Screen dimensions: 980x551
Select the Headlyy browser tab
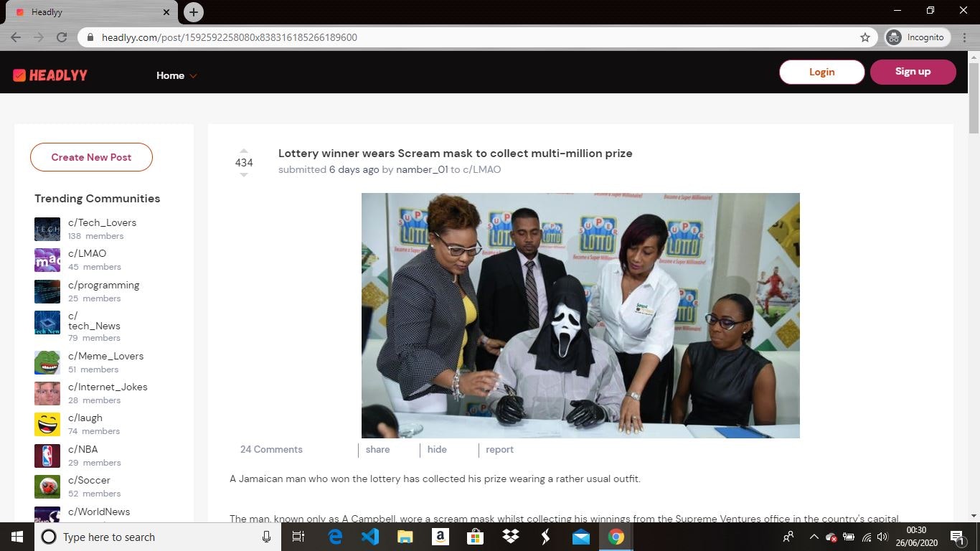pos(92,12)
